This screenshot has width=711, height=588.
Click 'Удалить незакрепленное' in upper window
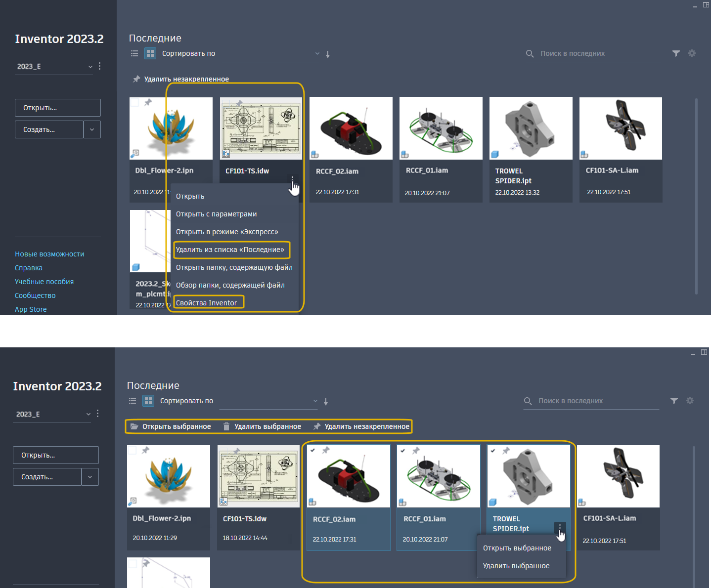[181, 79]
